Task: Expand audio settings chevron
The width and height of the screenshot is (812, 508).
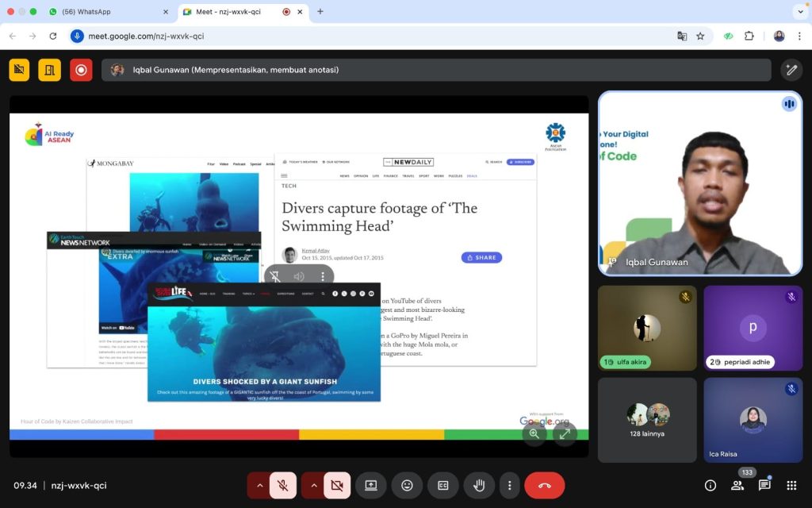Action: [x=260, y=486]
